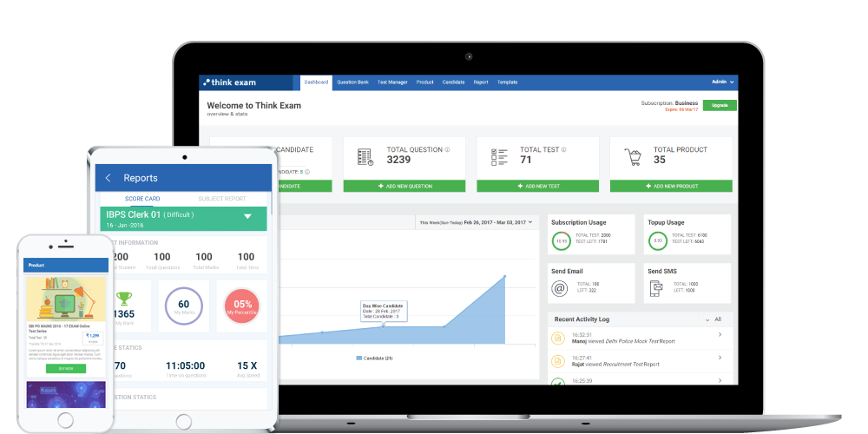
Task: Tap the purple product banner on phone
Action: pos(66,395)
